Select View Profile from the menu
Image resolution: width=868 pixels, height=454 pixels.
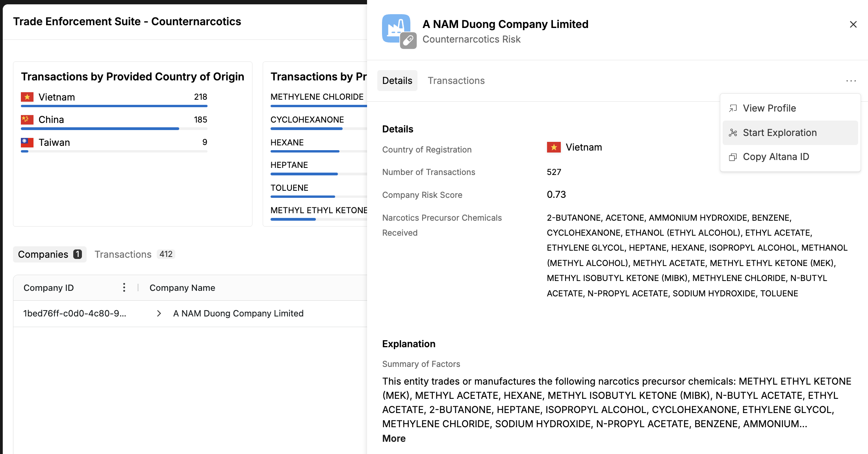790,108
